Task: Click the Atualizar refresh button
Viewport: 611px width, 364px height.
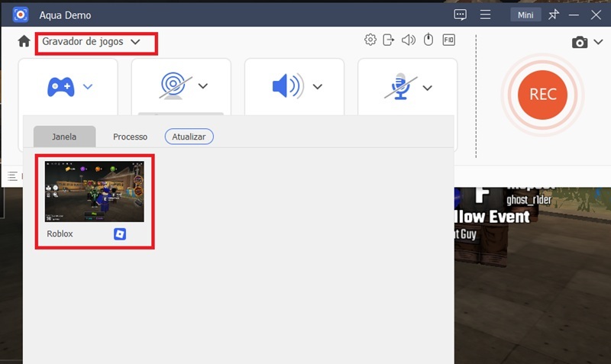Action: click(x=189, y=137)
